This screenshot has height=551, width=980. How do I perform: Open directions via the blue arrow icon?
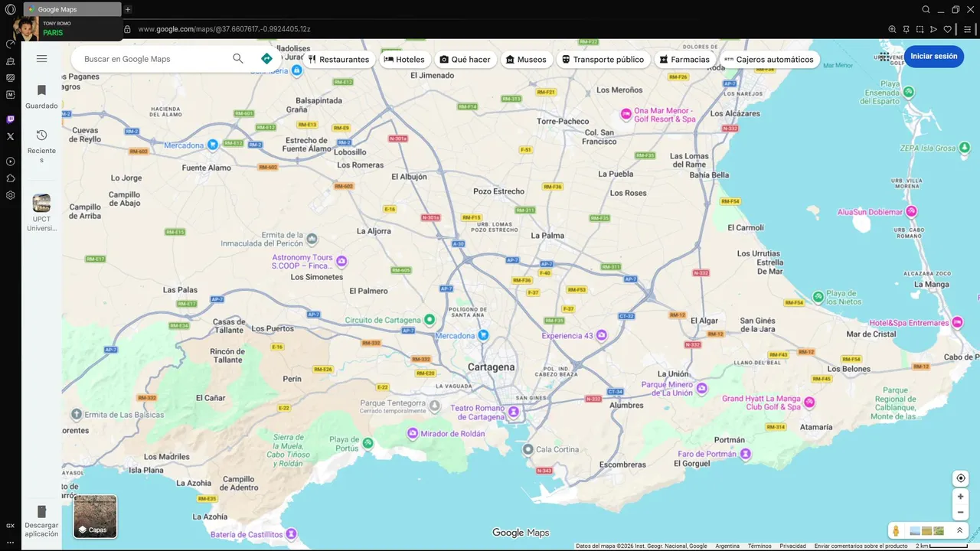click(x=266, y=59)
